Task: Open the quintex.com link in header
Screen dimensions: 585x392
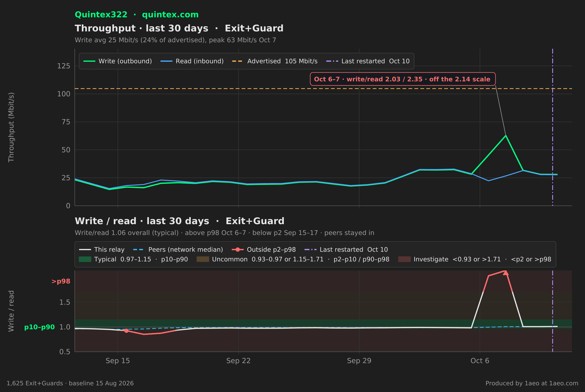Action: point(170,15)
